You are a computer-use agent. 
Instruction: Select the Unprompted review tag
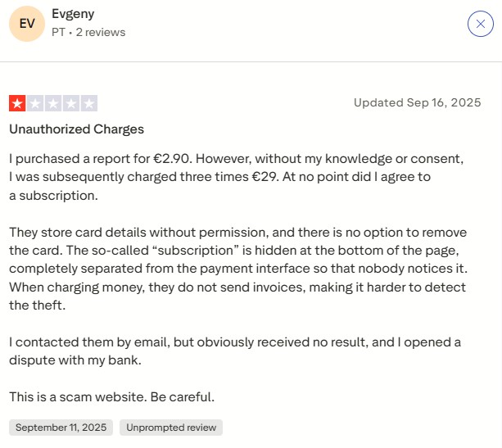point(171,428)
